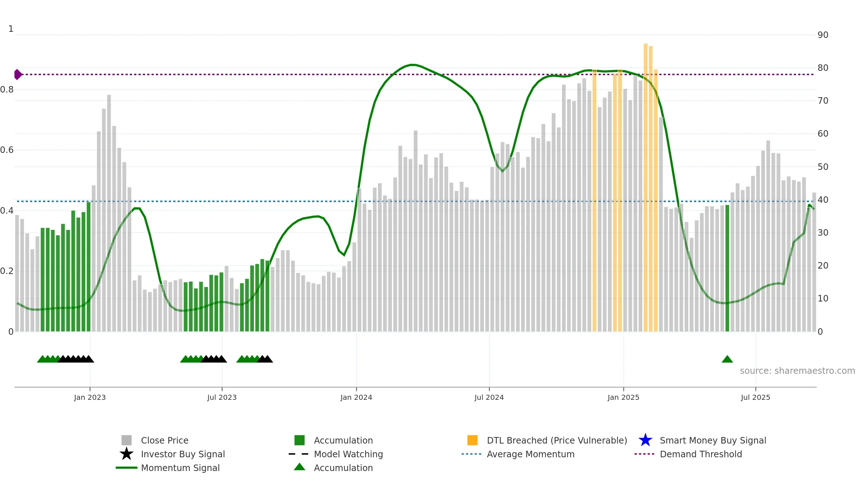Click the green accumulation bar near Jul 2025
The width and height of the screenshot is (868, 488).
[727, 268]
